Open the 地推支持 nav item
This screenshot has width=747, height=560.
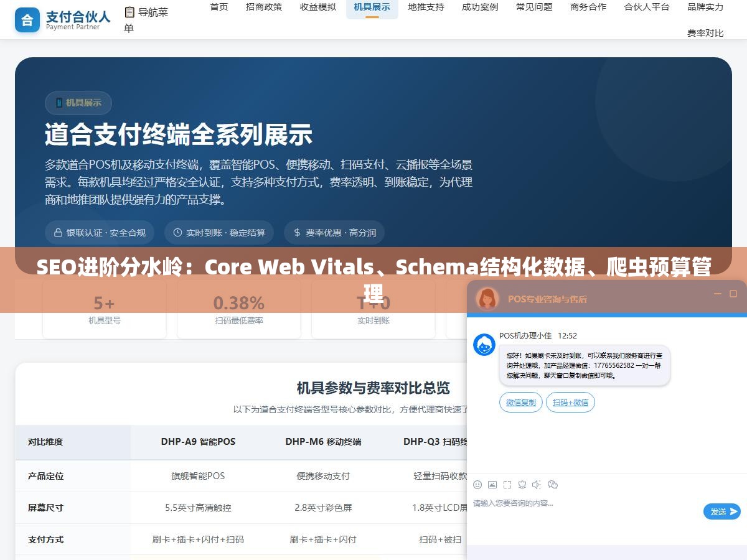[426, 7]
